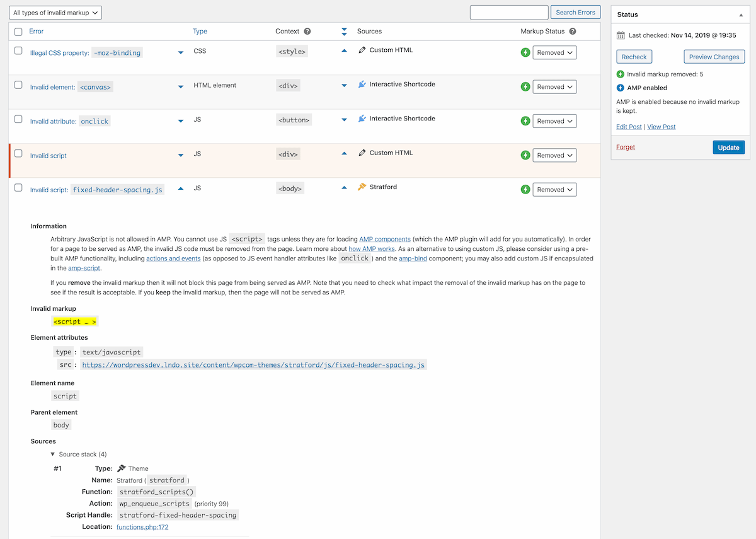Check the Invalid attribute onclick row checkbox

pyautogui.click(x=18, y=119)
